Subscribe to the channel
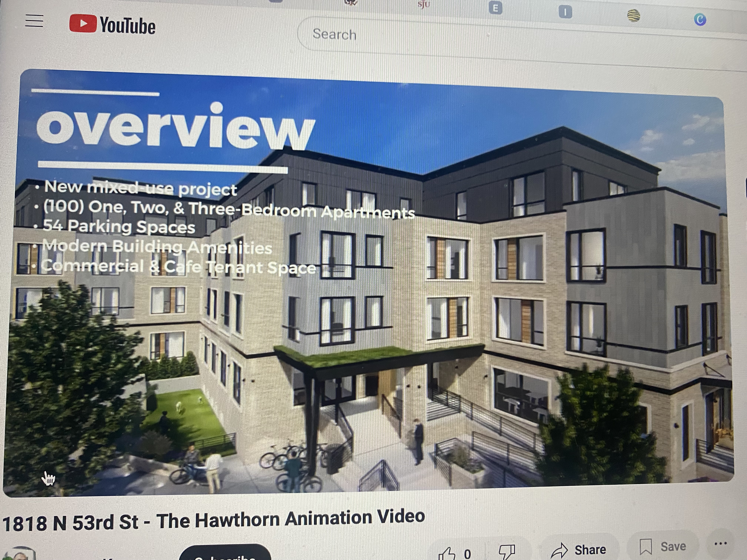 tap(225, 554)
